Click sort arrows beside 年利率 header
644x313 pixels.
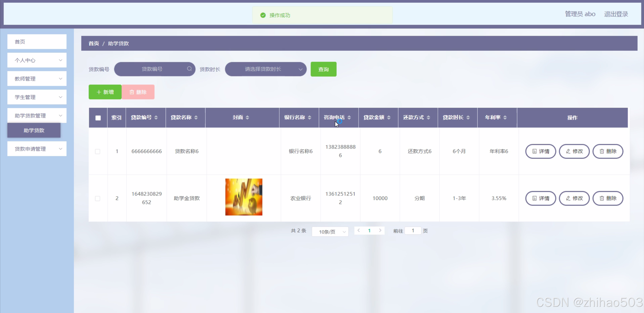pos(505,118)
